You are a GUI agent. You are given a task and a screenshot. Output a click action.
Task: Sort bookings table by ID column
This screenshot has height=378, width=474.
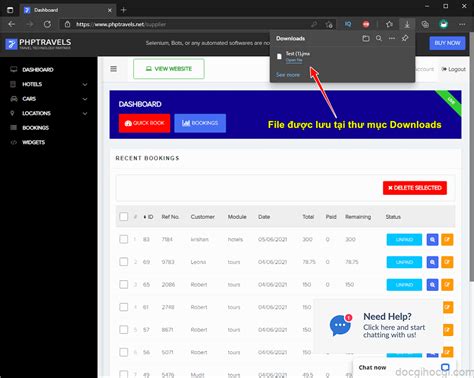148,217
